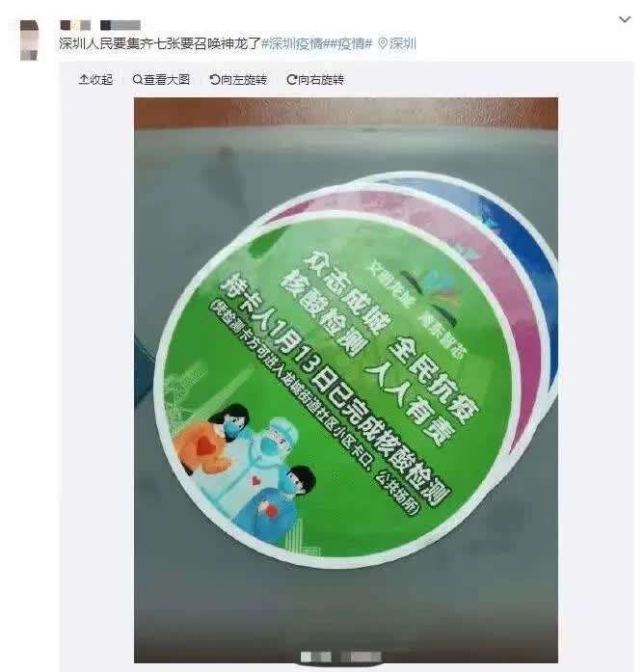
Task: Expand the post options chevron at top right
Action: click(x=625, y=19)
